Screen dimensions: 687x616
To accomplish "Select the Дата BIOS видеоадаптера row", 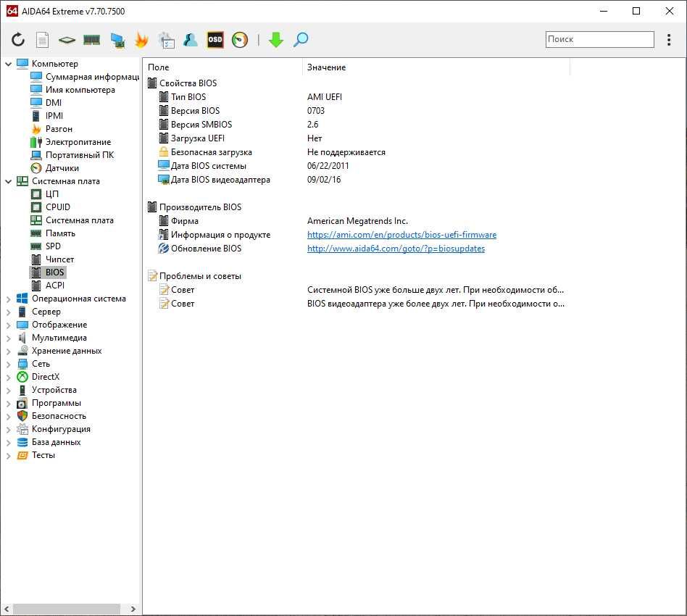I will (357, 180).
